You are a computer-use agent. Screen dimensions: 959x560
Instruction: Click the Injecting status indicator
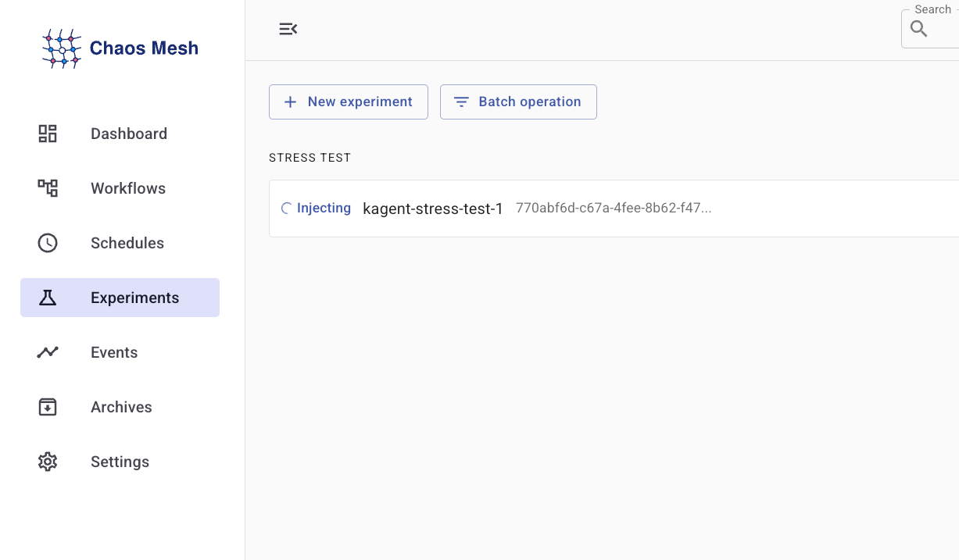click(317, 208)
